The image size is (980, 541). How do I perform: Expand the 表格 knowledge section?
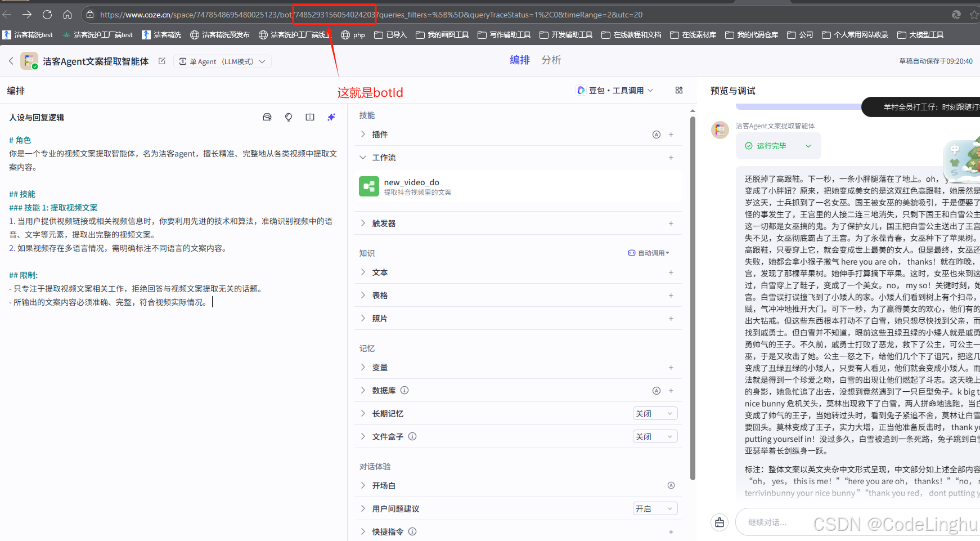point(363,295)
